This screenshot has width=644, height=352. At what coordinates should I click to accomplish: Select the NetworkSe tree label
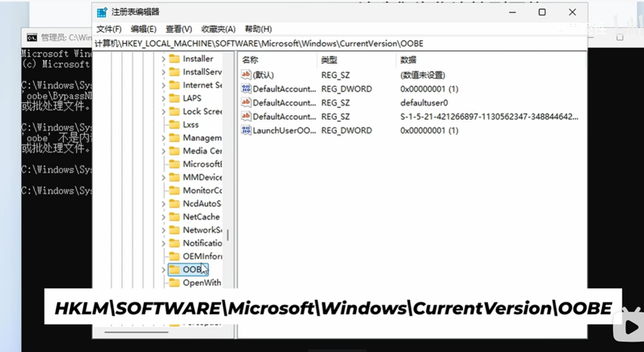202,230
